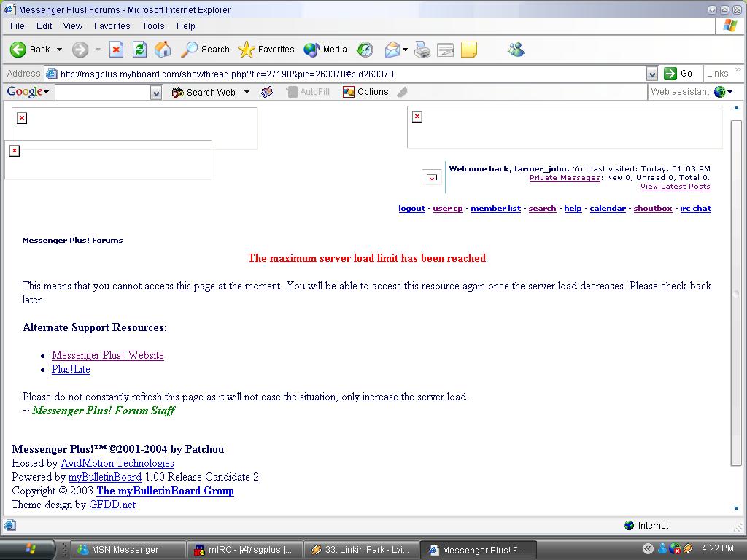Open the Help menu
The width and height of the screenshot is (747, 560).
pyautogui.click(x=186, y=26)
